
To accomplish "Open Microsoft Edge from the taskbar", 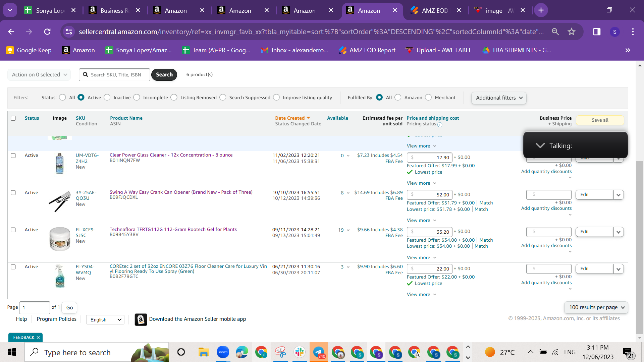I will [242, 352].
